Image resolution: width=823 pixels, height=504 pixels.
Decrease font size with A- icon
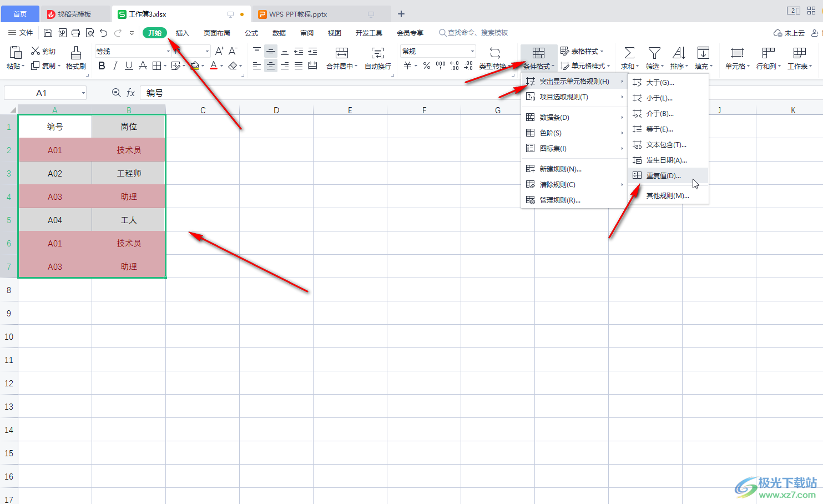tap(233, 51)
